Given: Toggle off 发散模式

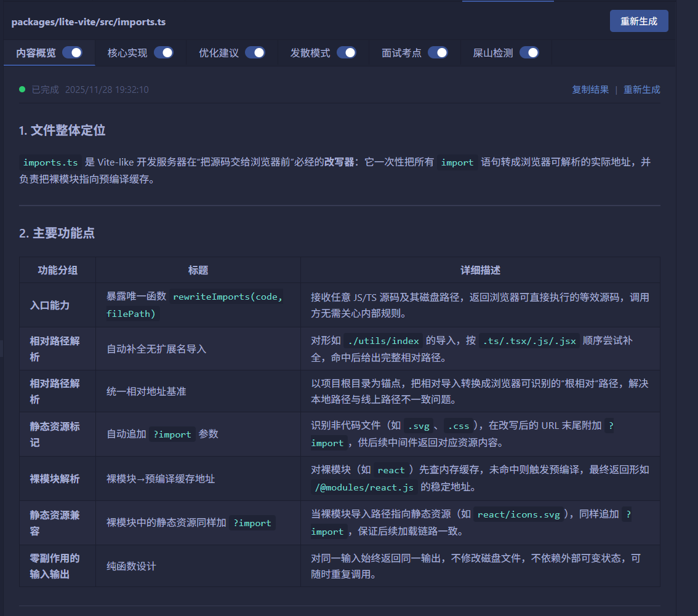Looking at the screenshot, I should click(347, 53).
